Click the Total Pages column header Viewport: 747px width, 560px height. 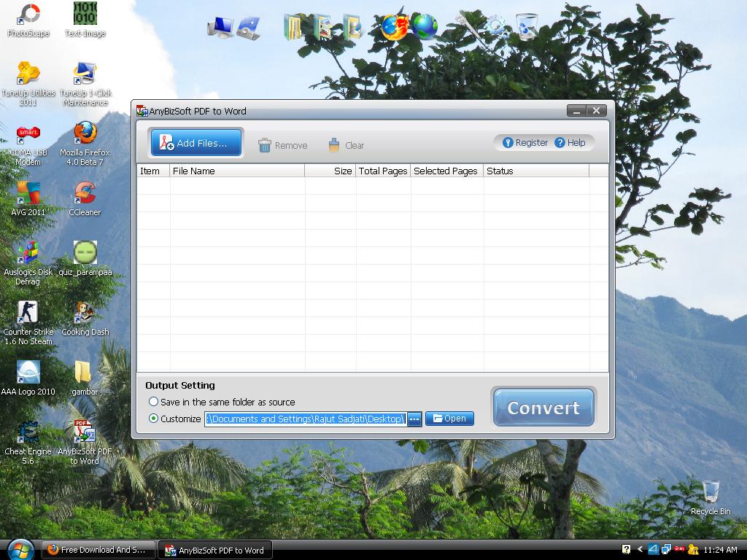click(383, 171)
